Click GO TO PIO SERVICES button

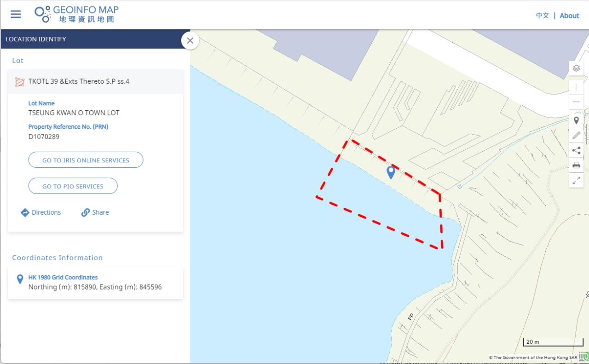coord(73,186)
